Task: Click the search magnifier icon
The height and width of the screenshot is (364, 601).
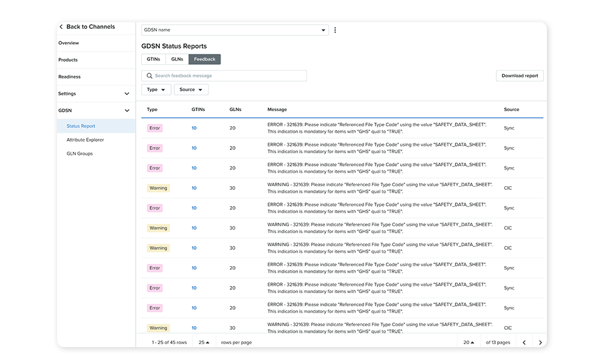Action: click(150, 76)
